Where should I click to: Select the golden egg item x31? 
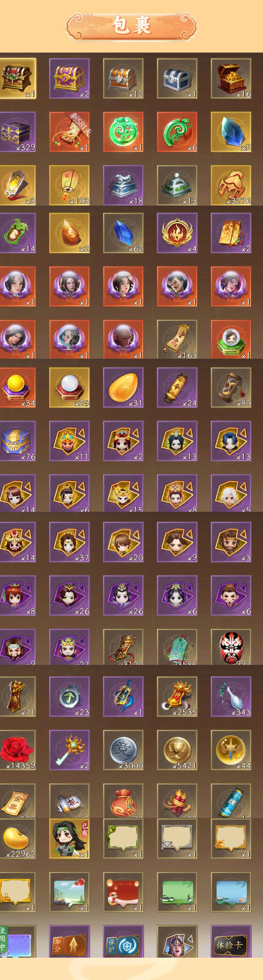(x=123, y=387)
